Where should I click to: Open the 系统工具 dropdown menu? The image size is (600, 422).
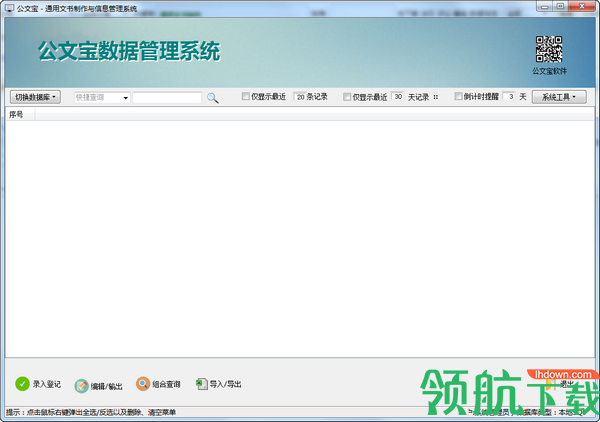559,97
